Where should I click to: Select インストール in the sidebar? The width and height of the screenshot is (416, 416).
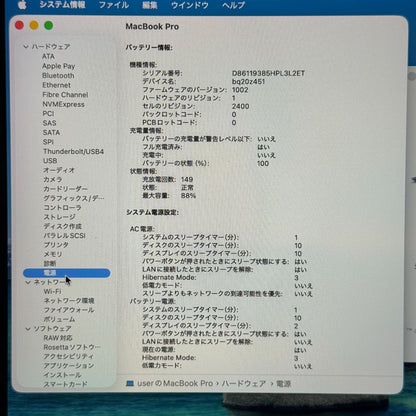tap(62, 375)
